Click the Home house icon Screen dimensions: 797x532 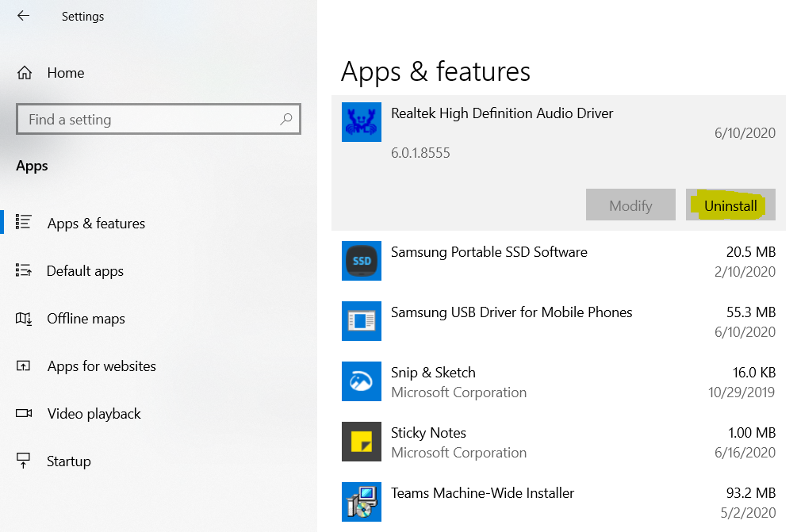(25, 73)
